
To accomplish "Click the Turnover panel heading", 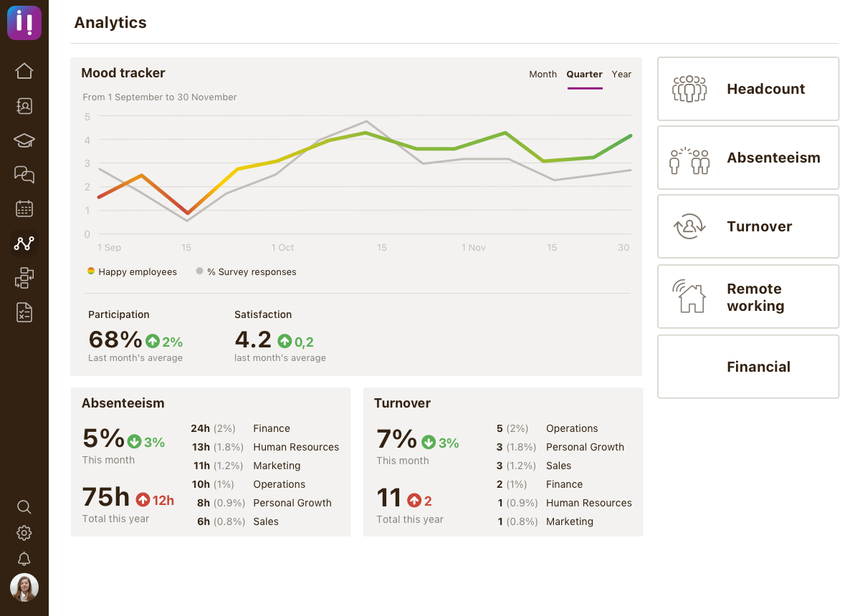I will [x=402, y=403].
